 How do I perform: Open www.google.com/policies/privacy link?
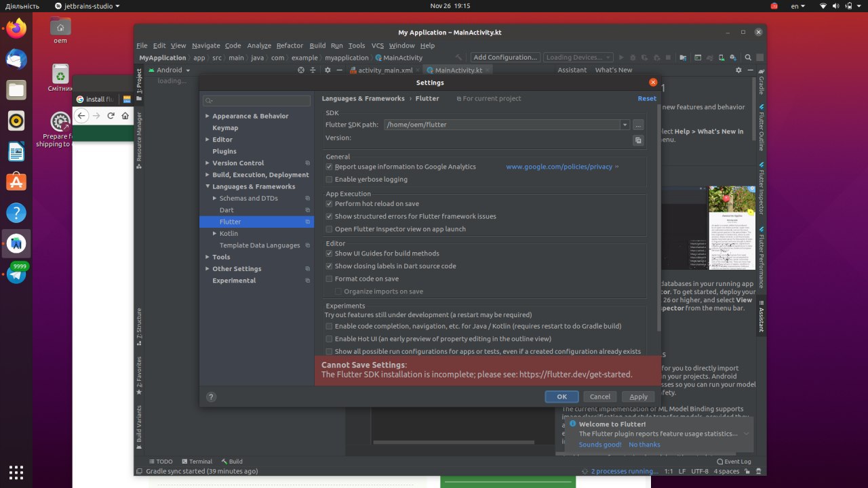pyautogui.click(x=559, y=167)
